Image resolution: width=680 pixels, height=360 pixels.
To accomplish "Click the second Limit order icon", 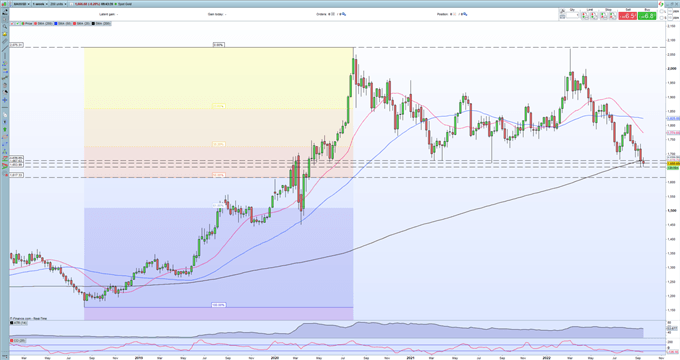I will (594, 16).
